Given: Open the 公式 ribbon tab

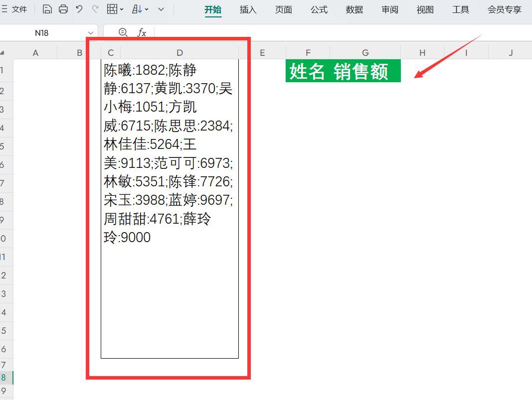Looking at the screenshot, I should (x=319, y=10).
